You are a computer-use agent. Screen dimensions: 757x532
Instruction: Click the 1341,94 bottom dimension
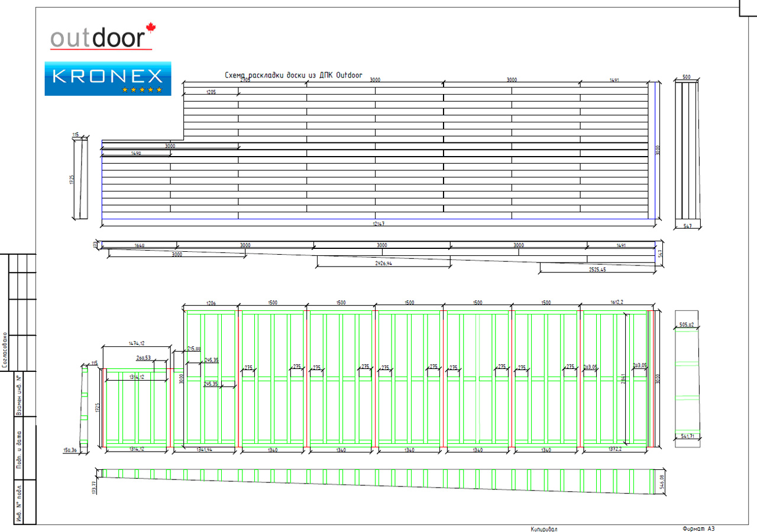(204, 450)
